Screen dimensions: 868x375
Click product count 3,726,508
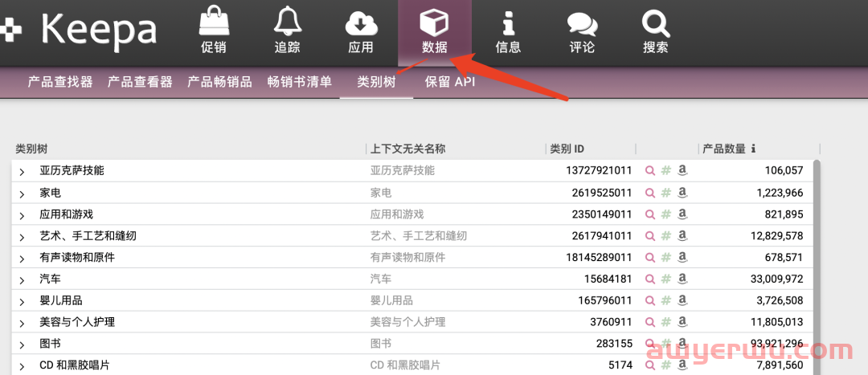pyautogui.click(x=780, y=300)
